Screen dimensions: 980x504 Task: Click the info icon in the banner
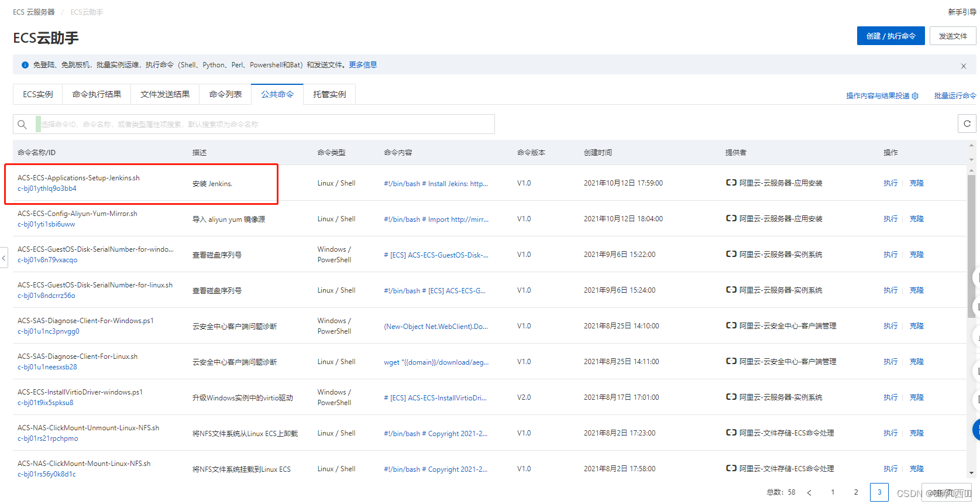coord(25,65)
